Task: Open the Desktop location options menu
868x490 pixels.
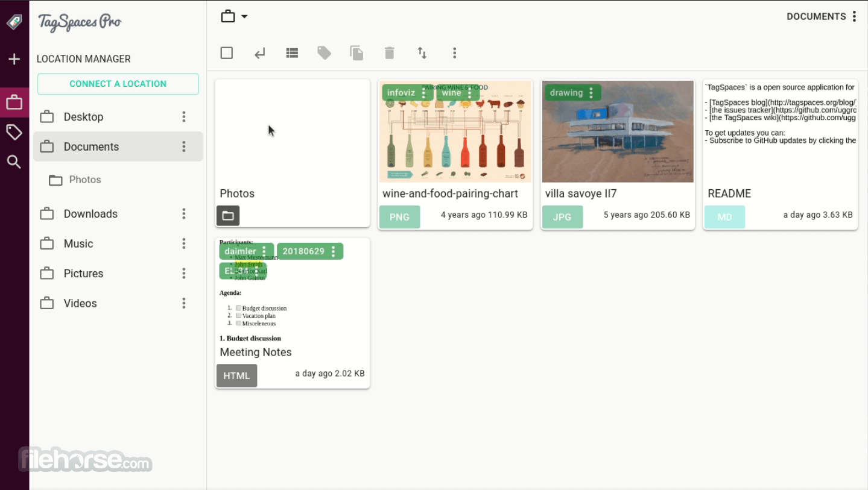Action: (184, 117)
